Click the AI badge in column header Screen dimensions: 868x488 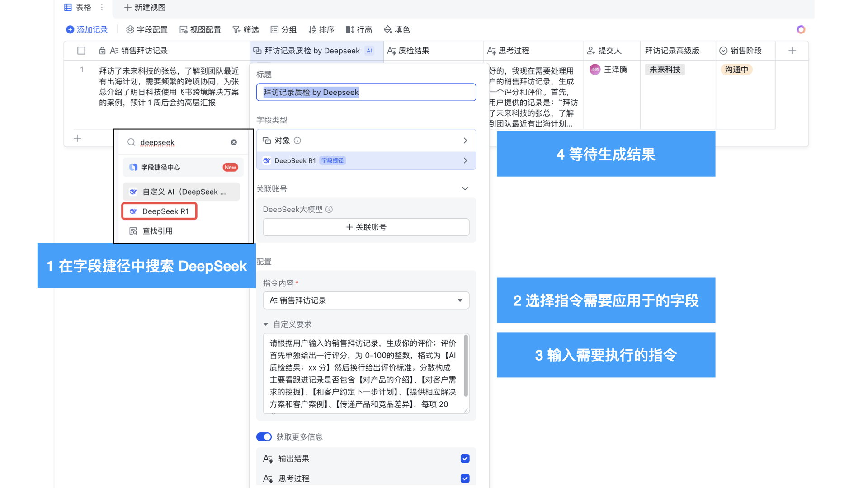pyautogui.click(x=369, y=51)
